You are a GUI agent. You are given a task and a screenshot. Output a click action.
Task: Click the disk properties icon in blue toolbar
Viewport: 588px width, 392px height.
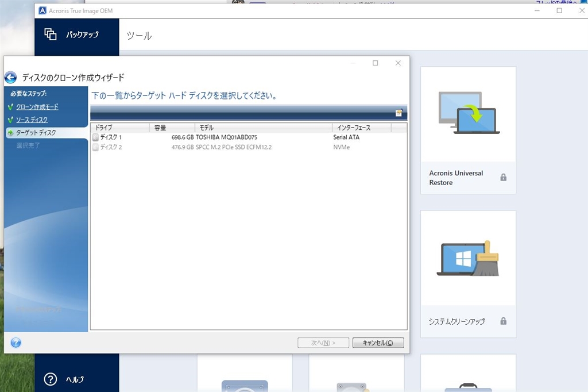coord(399,113)
